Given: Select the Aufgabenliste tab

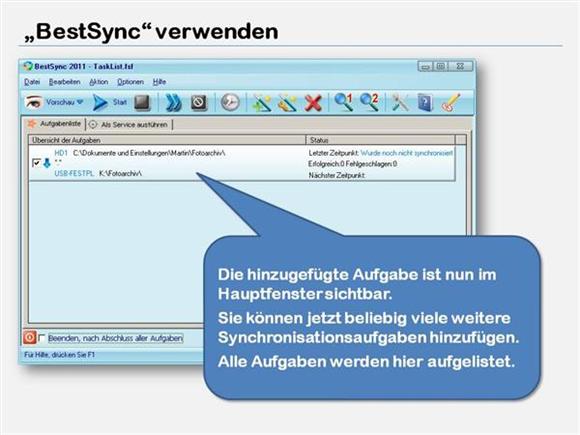Looking at the screenshot, I should (54, 124).
